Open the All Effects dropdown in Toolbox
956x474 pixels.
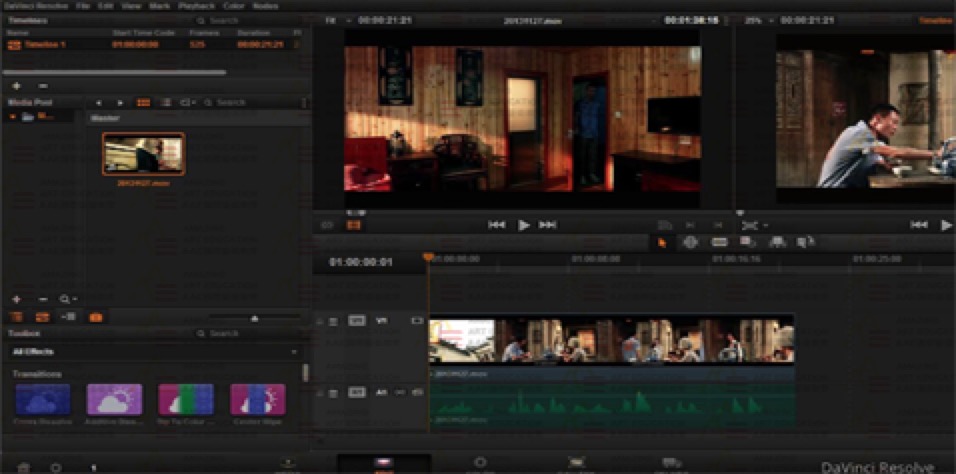(x=155, y=352)
